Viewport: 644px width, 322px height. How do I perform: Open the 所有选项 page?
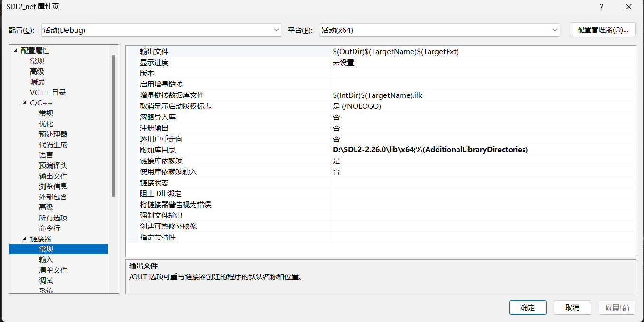tap(53, 218)
